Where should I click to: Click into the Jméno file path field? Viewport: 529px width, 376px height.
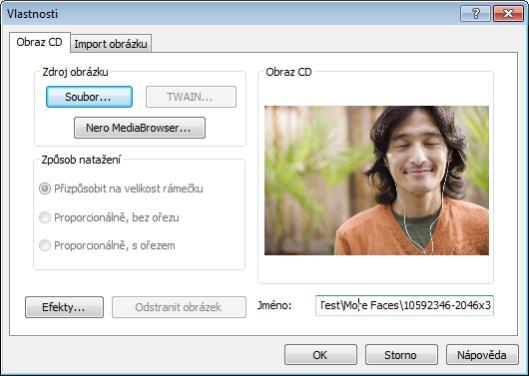tap(405, 305)
